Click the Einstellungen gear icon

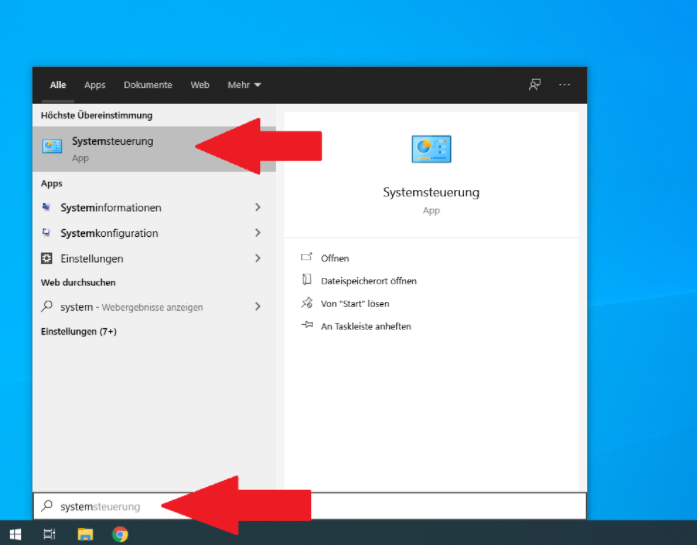[47, 258]
